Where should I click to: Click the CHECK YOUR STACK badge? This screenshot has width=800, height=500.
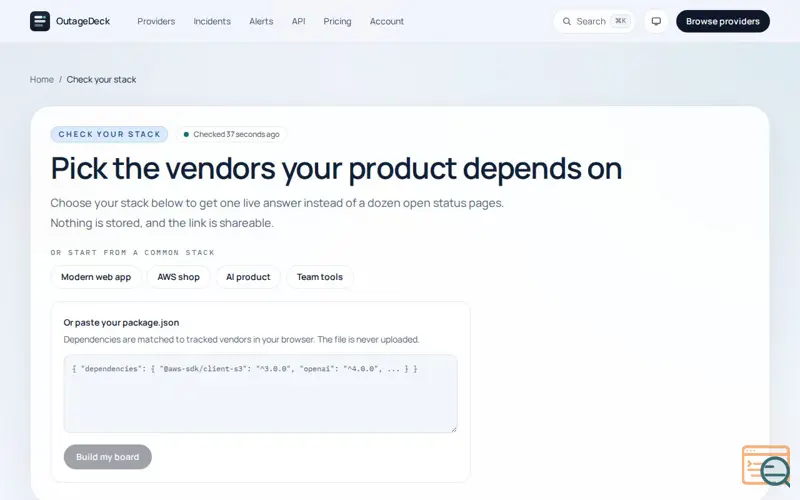(109, 134)
